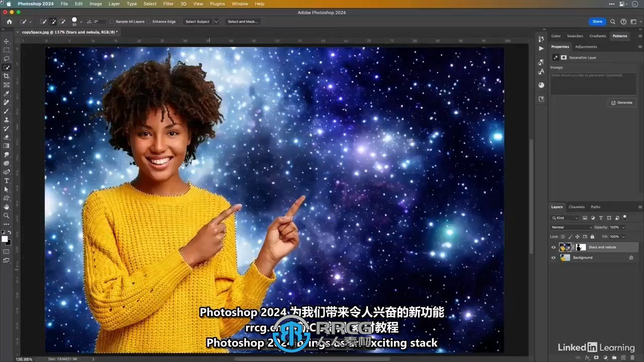Select the Frame tool
This screenshot has height=362, width=644.
(x=7, y=85)
